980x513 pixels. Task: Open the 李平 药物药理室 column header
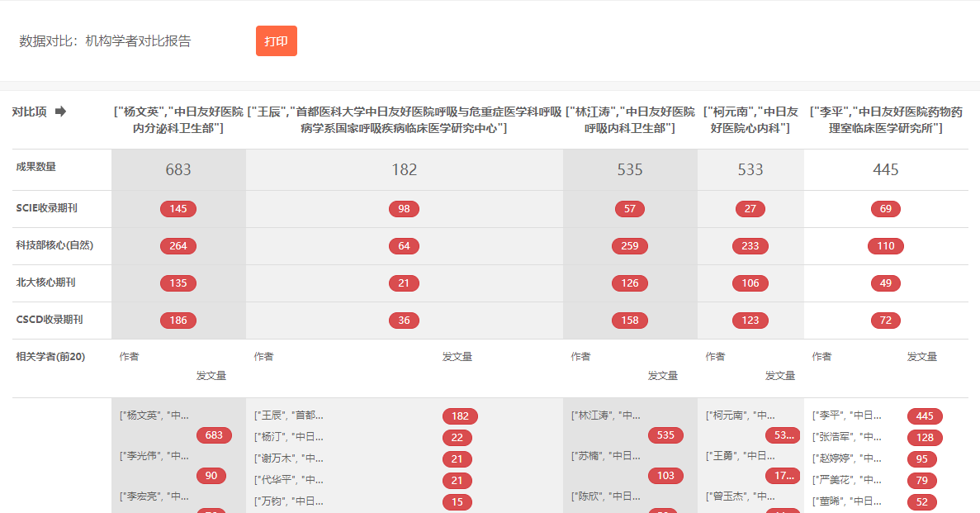pyautogui.click(x=886, y=120)
